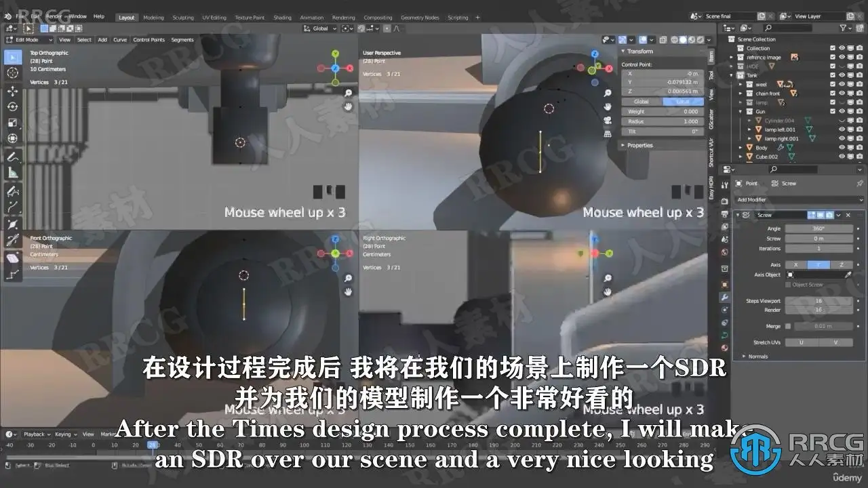Viewport: 868px width, 488px height.
Task: Click the Local button in Transform panel
Action: (x=684, y=102)
